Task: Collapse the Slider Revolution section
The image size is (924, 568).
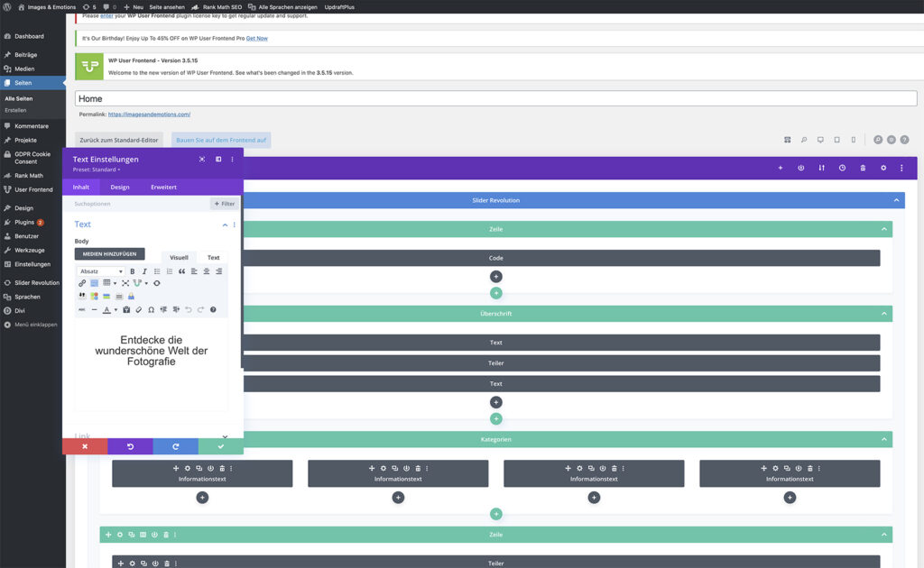Action: pos(896,200)
